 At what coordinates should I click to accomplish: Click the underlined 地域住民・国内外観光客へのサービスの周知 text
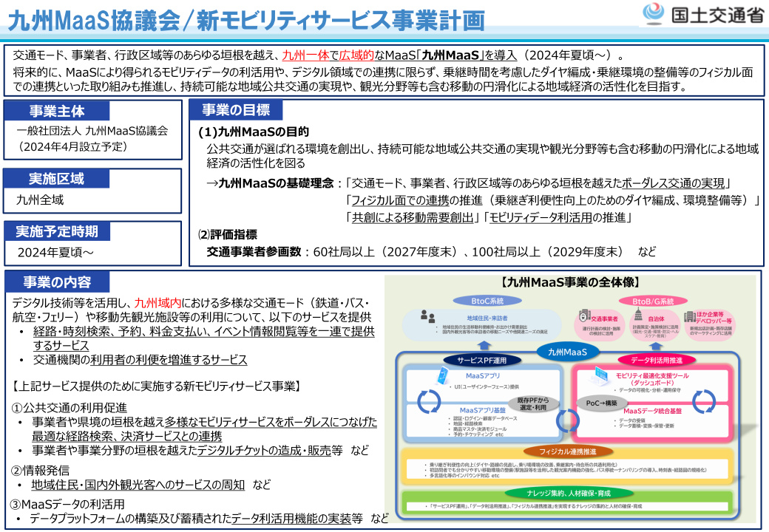(138, 485)
